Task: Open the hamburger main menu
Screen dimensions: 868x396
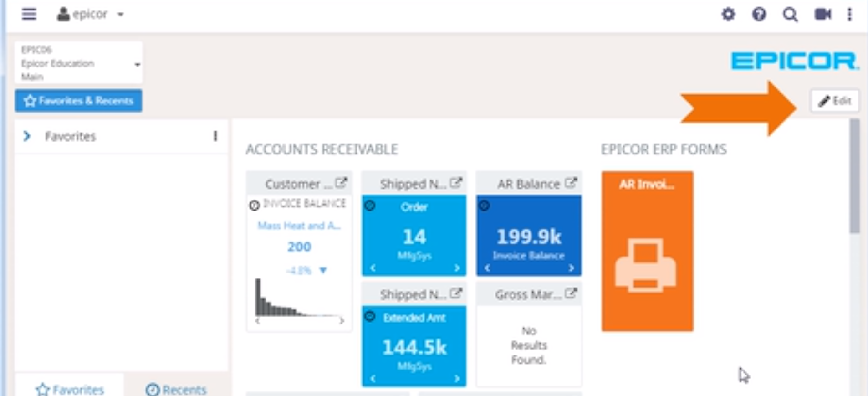Action: tap(29, 14)
